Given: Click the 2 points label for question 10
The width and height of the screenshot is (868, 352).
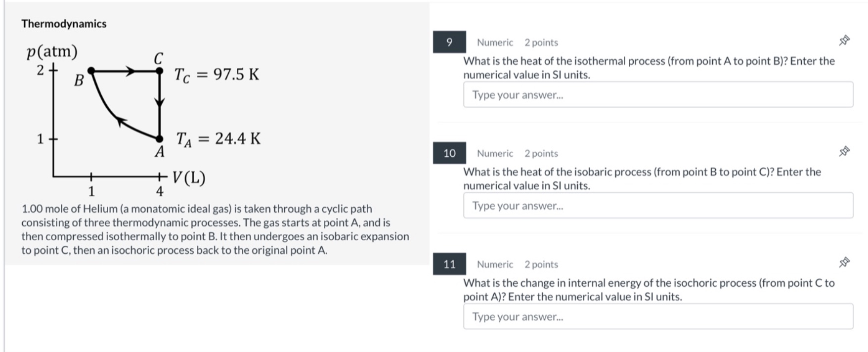Looking at the screenshot, I should (x=541, y=153).
